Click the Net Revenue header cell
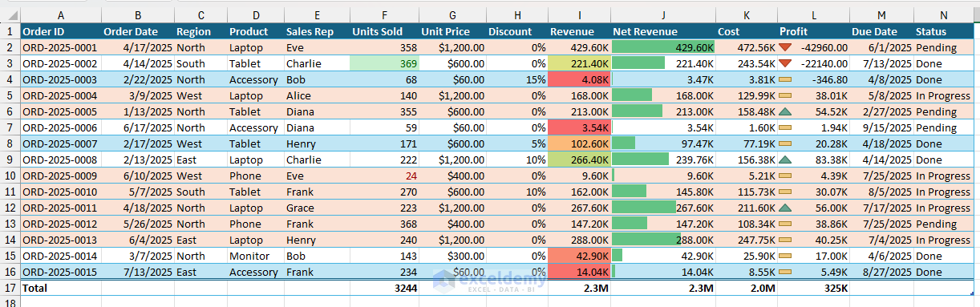The height and width of the screenshot is (307, 980). coord(663,31)
